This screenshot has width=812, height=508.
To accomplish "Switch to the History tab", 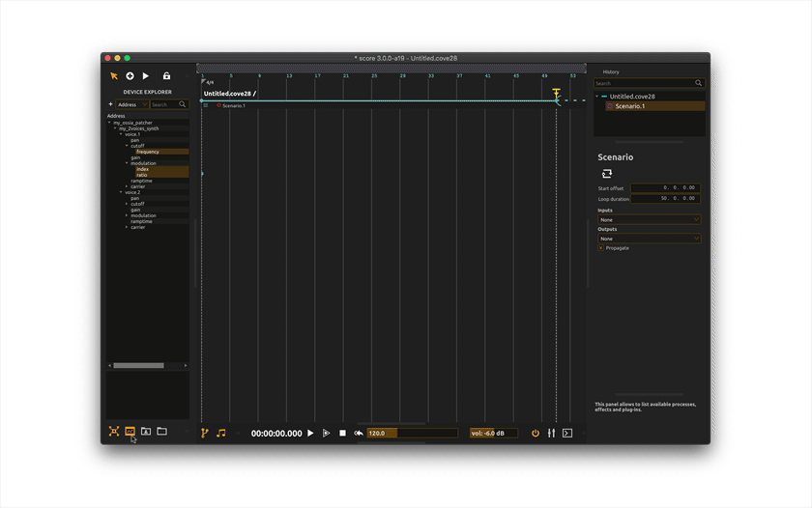I will tap(611, 71).
